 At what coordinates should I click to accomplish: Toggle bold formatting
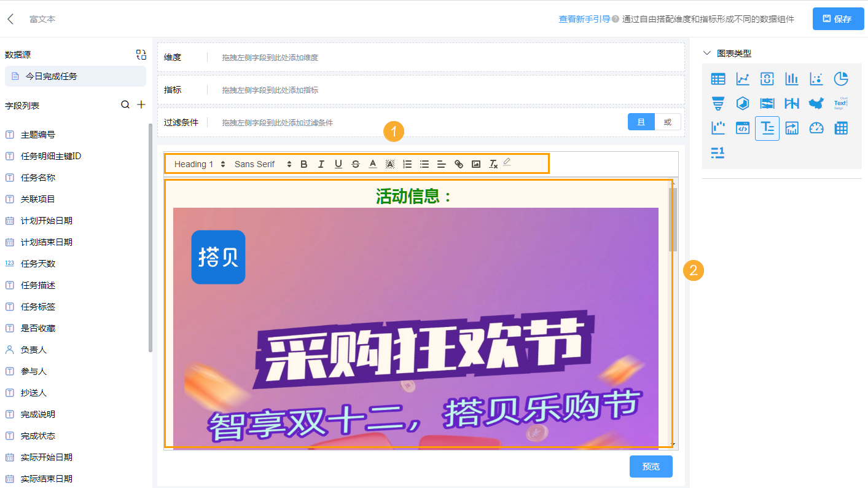pos(303,164)
